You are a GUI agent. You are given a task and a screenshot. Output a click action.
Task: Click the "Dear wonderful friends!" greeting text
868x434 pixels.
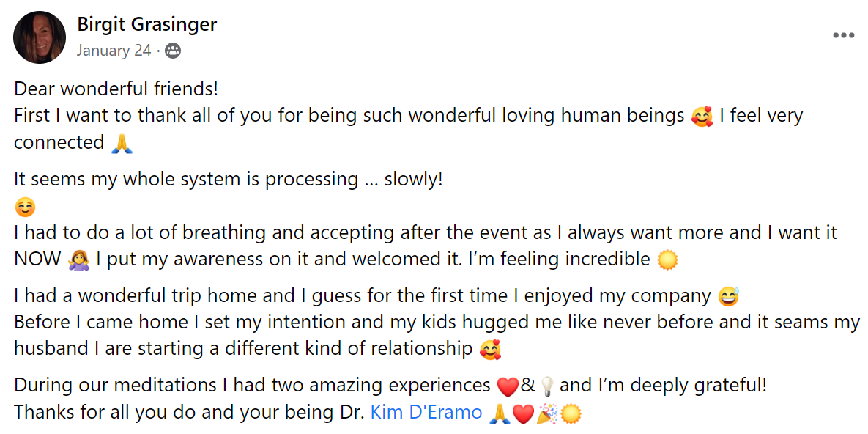[116, 89]
